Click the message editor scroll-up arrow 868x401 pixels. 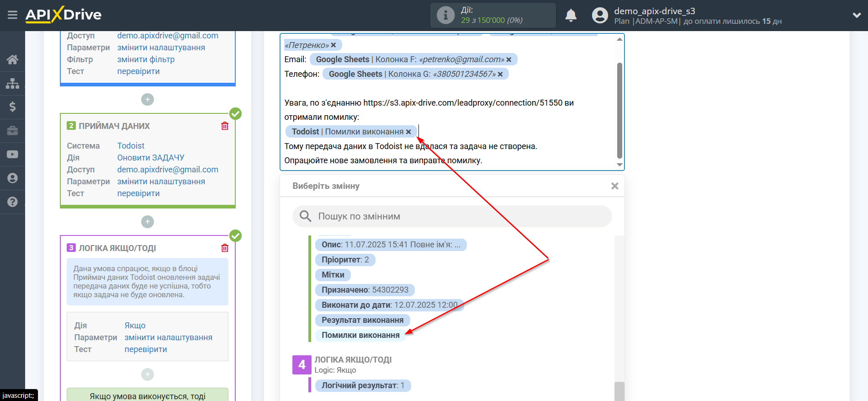[x=619, y=39]
